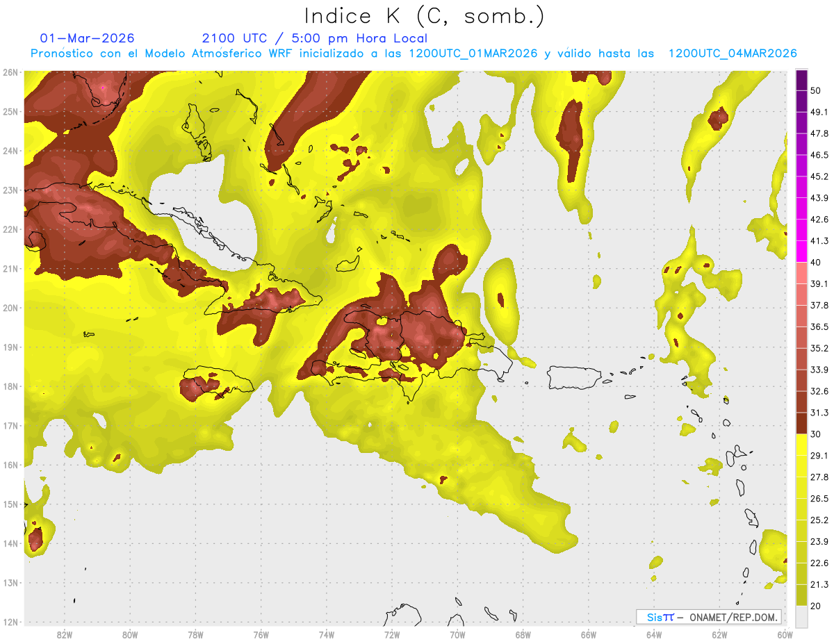Click valid-until time '1200UTC_04MAR2026' in the subtitle
The image size is (834, 644).
[x=733, y=53]
